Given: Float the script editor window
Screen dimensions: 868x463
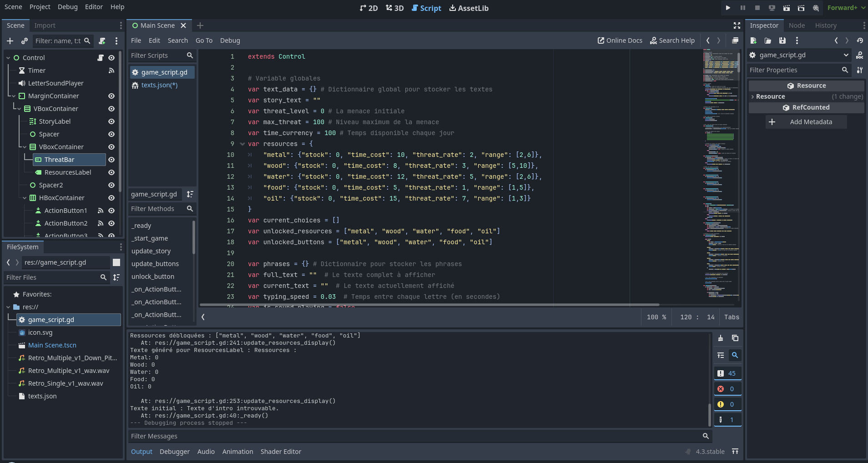Looking at the screenshot, I should [735, 40].
